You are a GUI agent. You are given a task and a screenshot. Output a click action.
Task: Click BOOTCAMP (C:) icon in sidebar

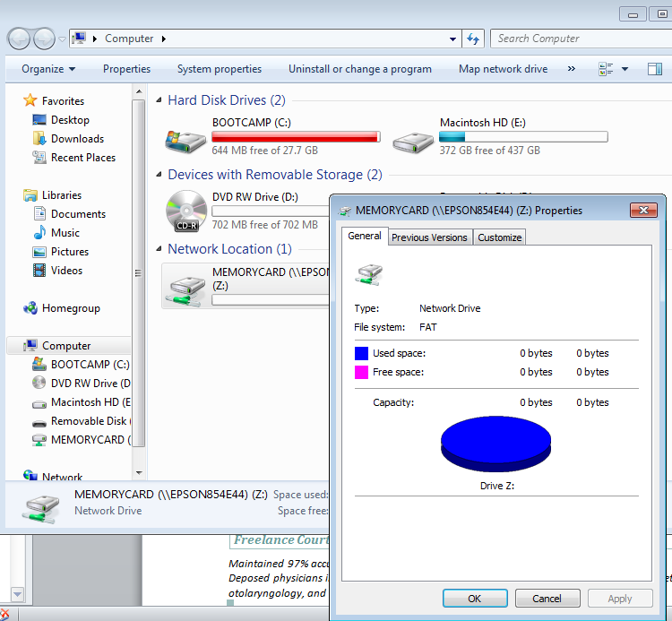[39, 364]
